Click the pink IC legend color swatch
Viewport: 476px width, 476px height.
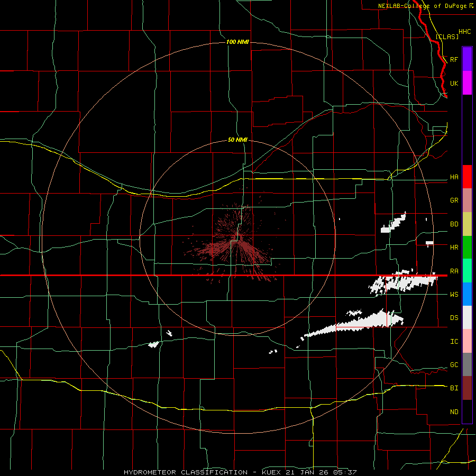click(x=467, y=341)
